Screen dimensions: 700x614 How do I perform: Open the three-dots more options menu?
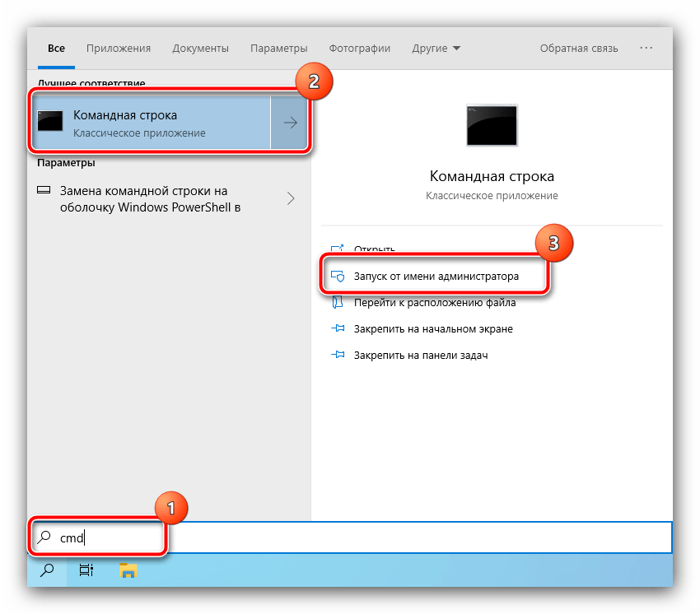(646, 49)
